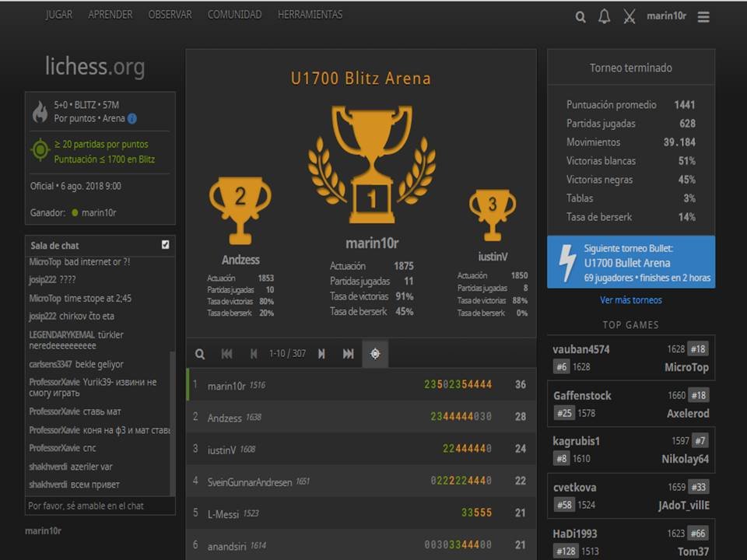
Task: Go to last standings page
Action: [x=349, y=354]
